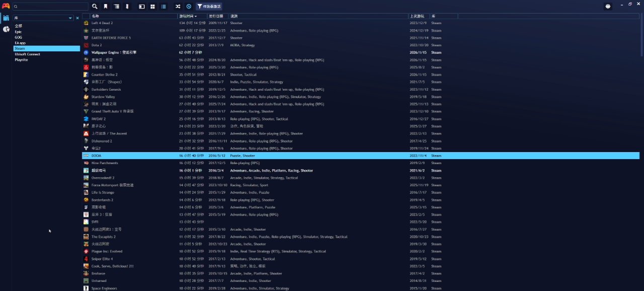Select Steam in the library filter list
The image size is (644, 291).
click(46, 48)
